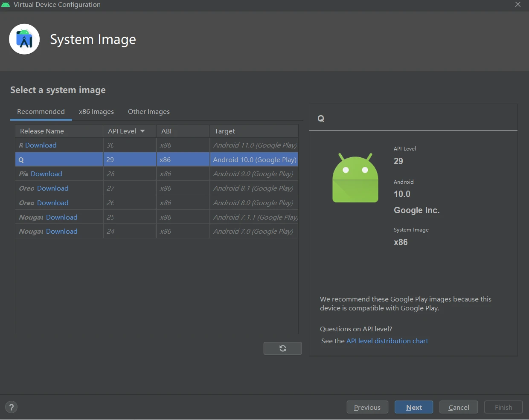This screenshot has width=529, height=420.
Task: Open the API Level sort dropdown arrow
Action: [142, 131]
